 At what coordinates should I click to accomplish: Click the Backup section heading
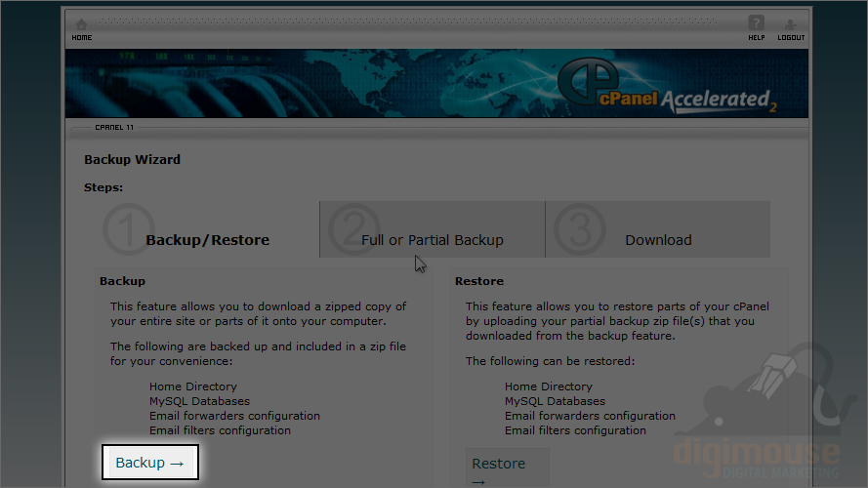point(122,281)
